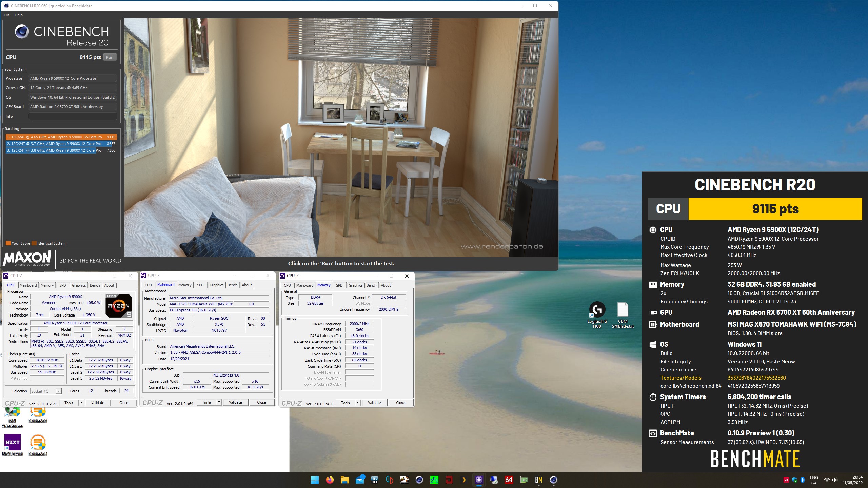Screen dimensions: 868x488
Task: Click the yuzu emulator taskbar icon
Action: click(x=389, y=480)
